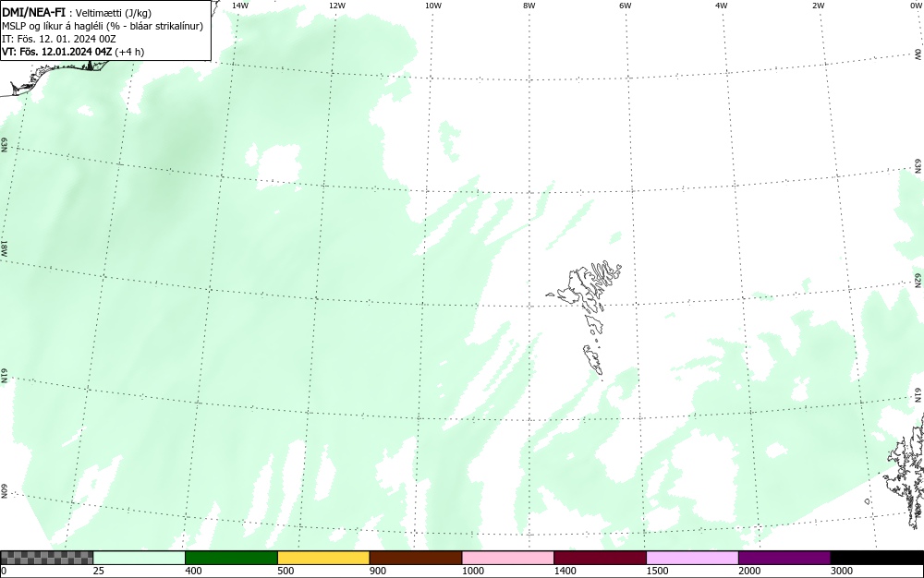Click the "(+4 h)" forecast offset text
Image resolution: width=924 pixels, height=578 pixels.
[x=129, y=52]
